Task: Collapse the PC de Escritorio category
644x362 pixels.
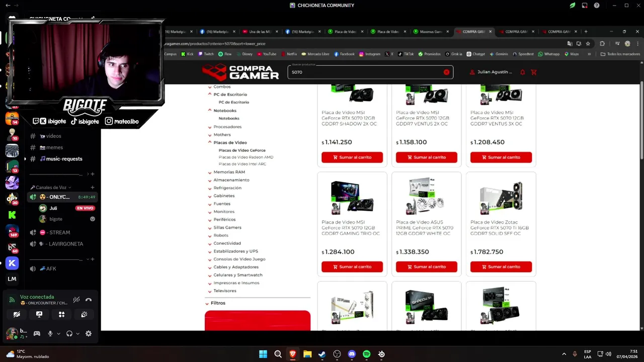Action: (210, 95)
